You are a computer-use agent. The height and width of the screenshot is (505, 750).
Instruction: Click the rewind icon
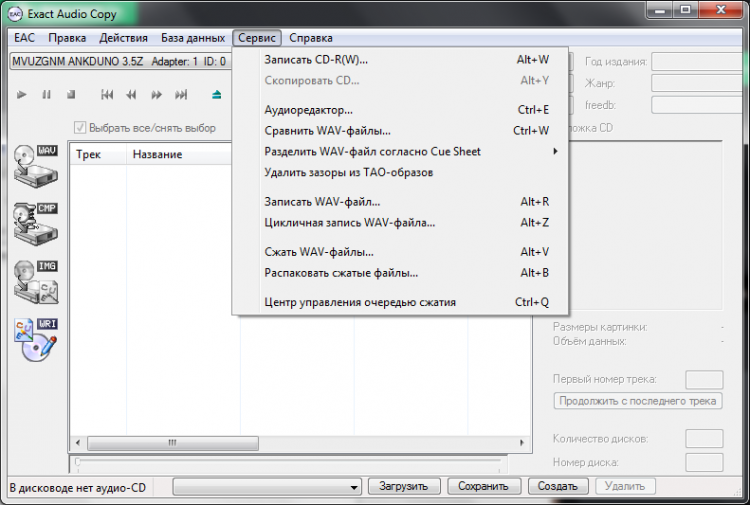(x=131, y=95)
